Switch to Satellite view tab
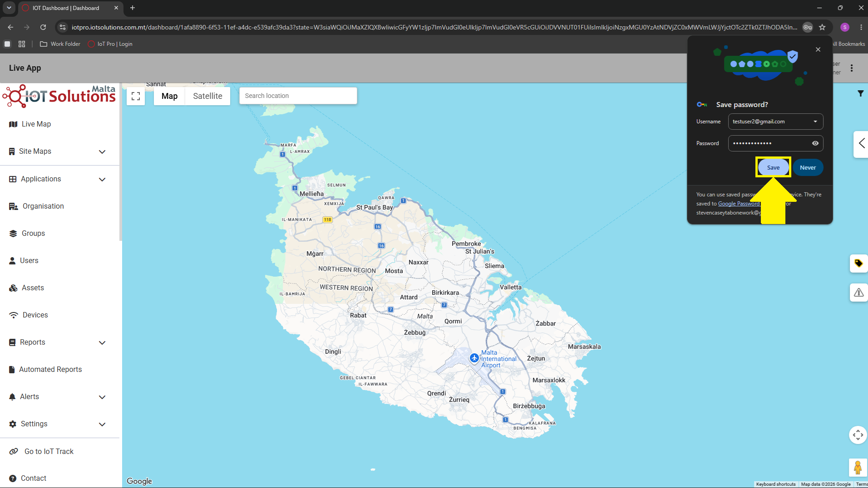 pos(207,96)
